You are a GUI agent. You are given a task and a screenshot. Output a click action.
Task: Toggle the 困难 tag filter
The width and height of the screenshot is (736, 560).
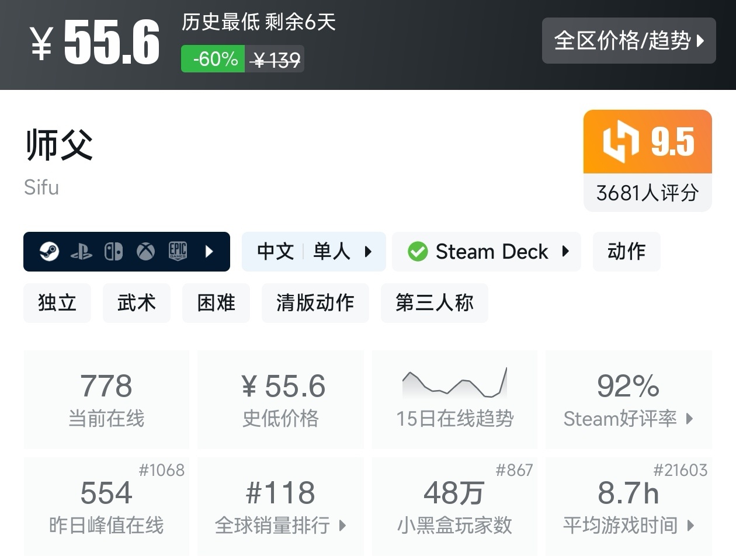pyautogui.click(x=216, y=303)
